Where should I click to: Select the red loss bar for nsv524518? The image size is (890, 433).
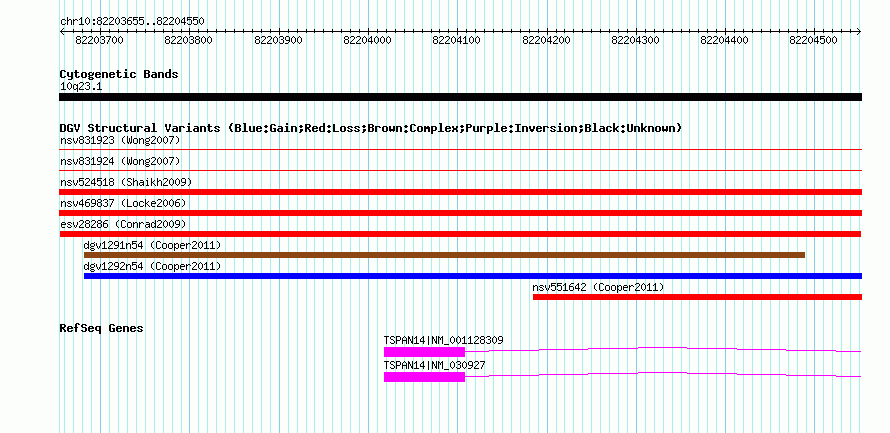(460, 192)
